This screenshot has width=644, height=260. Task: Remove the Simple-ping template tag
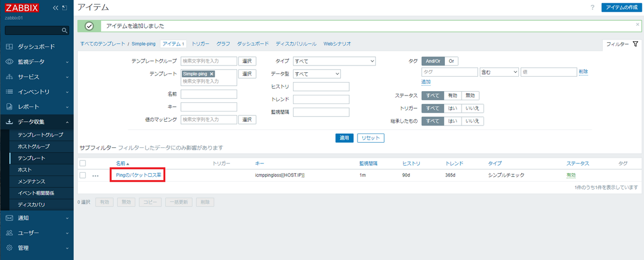[211, 74]
